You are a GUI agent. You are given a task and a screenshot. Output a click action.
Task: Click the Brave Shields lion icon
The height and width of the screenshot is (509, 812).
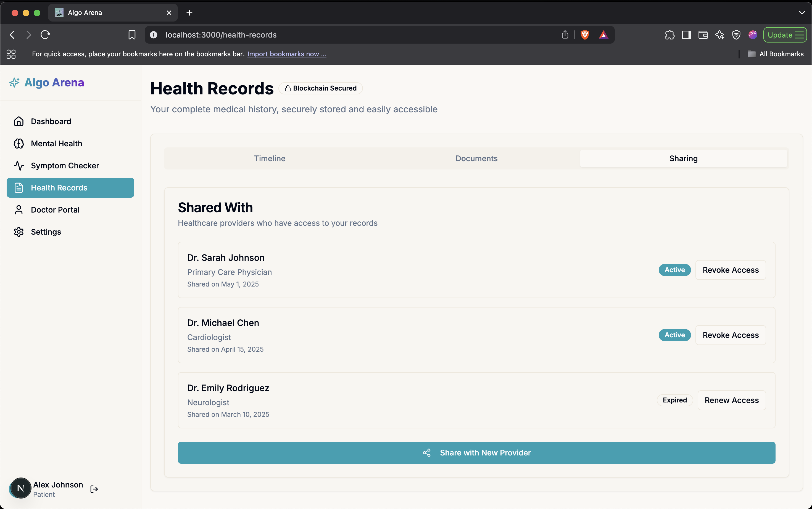(x=585, y=35)
